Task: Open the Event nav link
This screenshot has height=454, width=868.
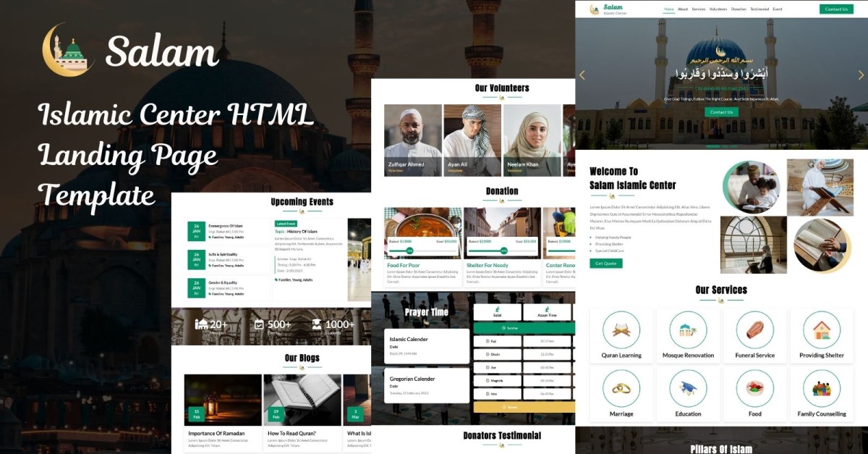Action: pos(778,9)
